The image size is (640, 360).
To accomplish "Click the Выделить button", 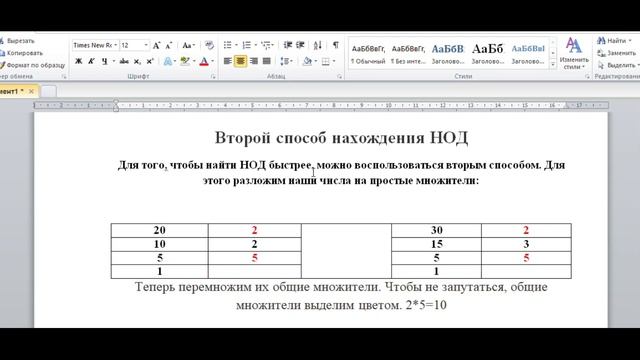I will point(618,65).
